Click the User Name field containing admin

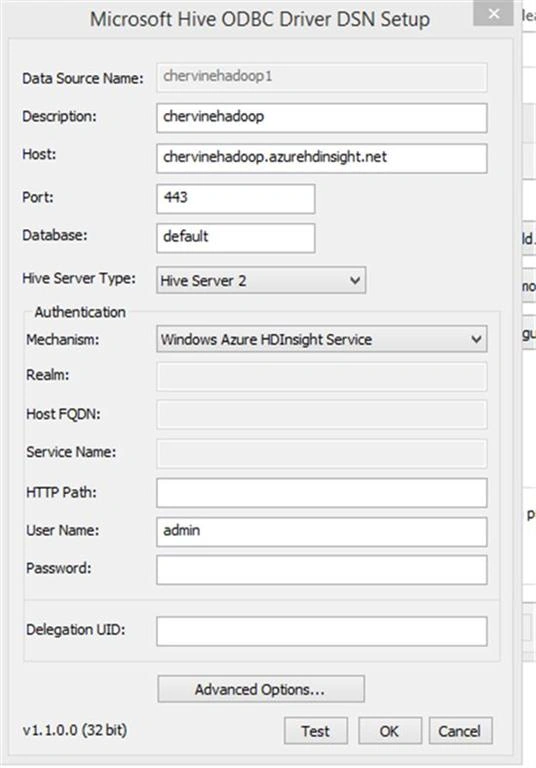tap(321, 531)
